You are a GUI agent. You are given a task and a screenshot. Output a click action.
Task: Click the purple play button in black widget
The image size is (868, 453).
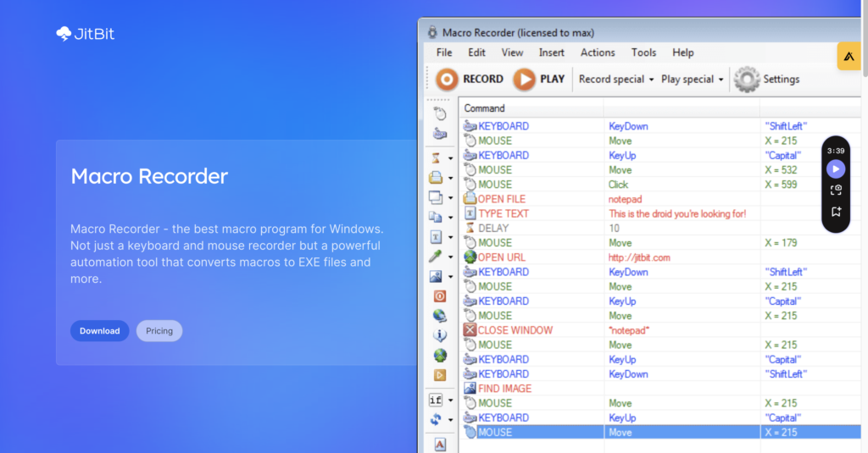coord(836,168)
